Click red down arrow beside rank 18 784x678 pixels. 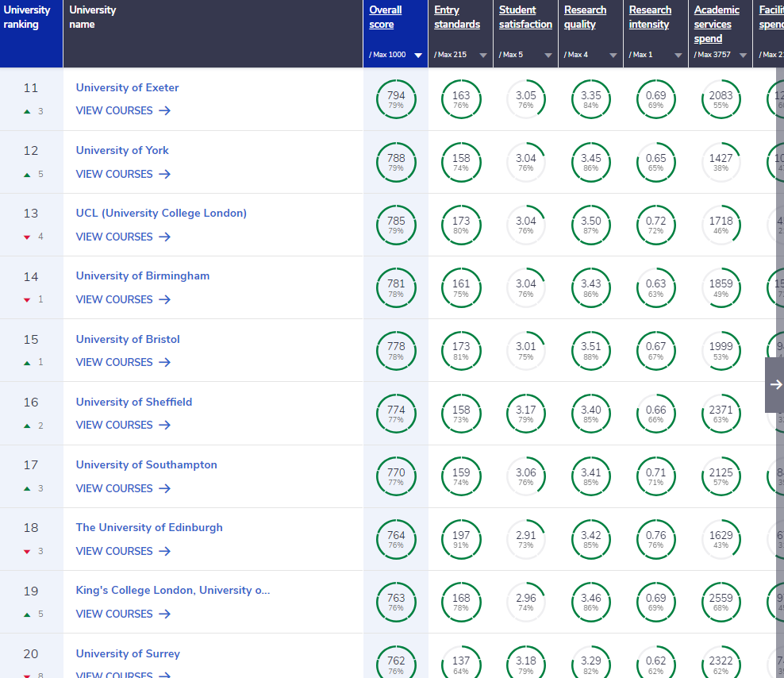point(27,552)
